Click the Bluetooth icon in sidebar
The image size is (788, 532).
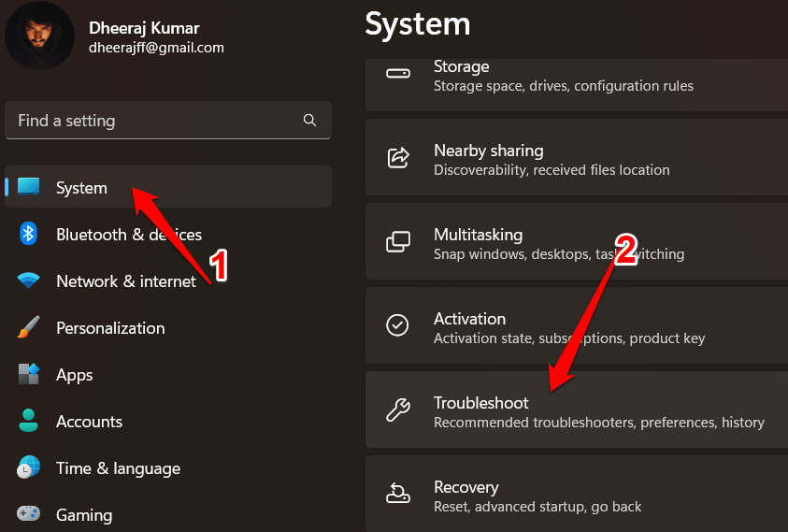29,234
